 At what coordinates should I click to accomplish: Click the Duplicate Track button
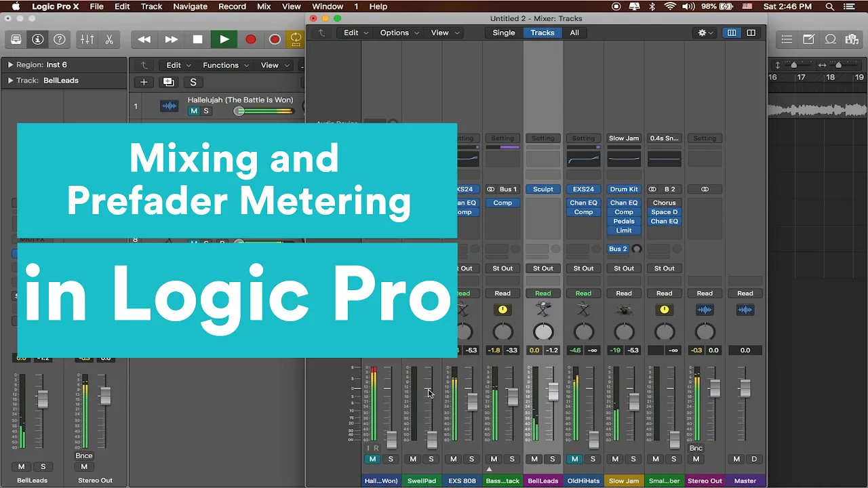tap(168, 82)
